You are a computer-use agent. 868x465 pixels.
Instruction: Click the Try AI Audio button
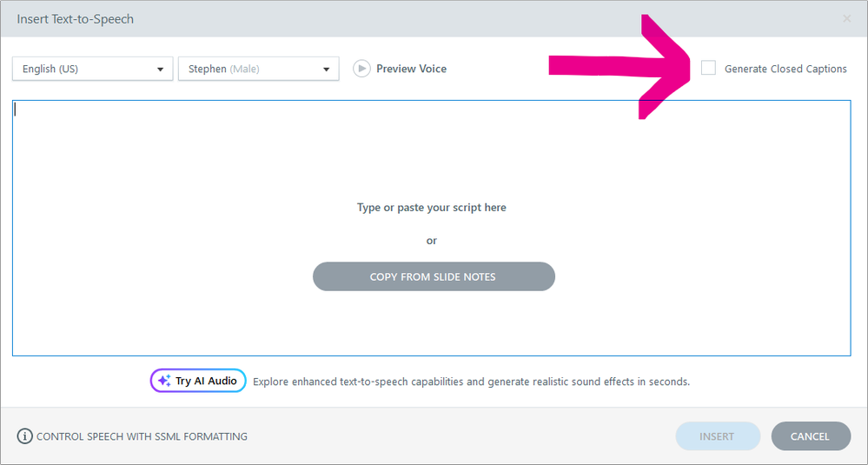(198, 381)
